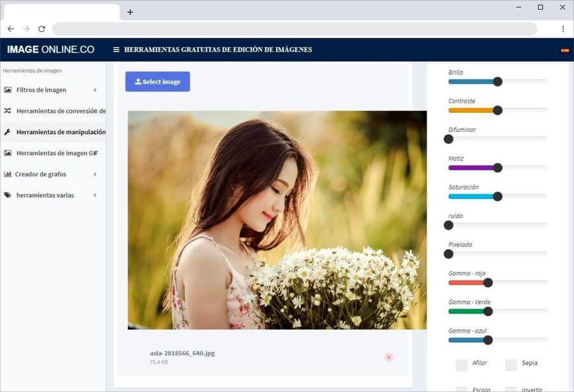Viewport: 574px width, 392px height.
Task: Click the Select image upload button
Action: coord(158,82)
